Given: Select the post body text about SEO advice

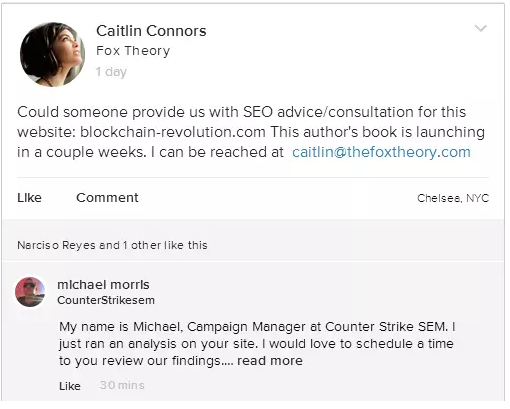Looking at the screenshot, I should (251, 132).
